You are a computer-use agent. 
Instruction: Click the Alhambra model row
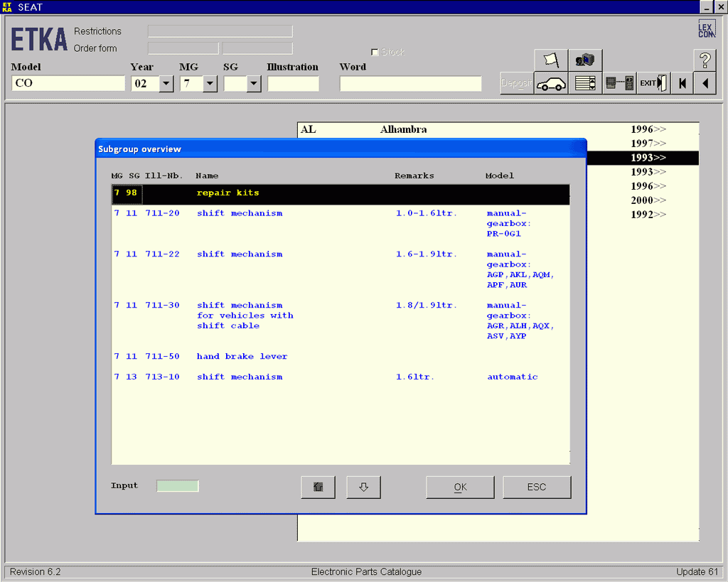(498, 129)
